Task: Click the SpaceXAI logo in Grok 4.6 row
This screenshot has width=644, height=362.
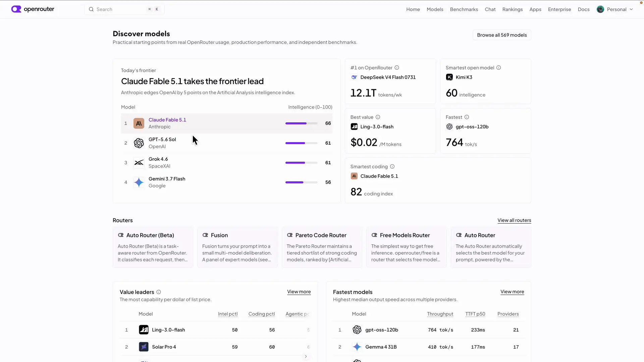Action: point(139,163)
